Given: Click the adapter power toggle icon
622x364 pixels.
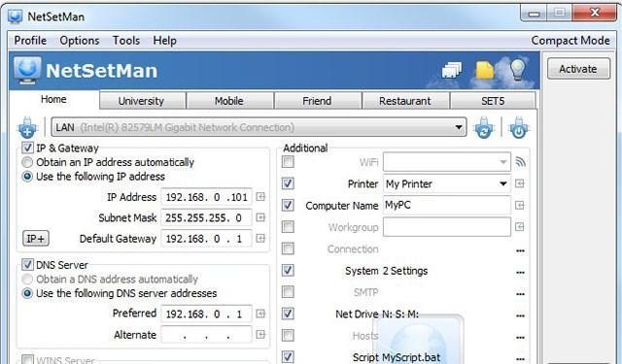Looking at the screenshot, I should point(518,127).
